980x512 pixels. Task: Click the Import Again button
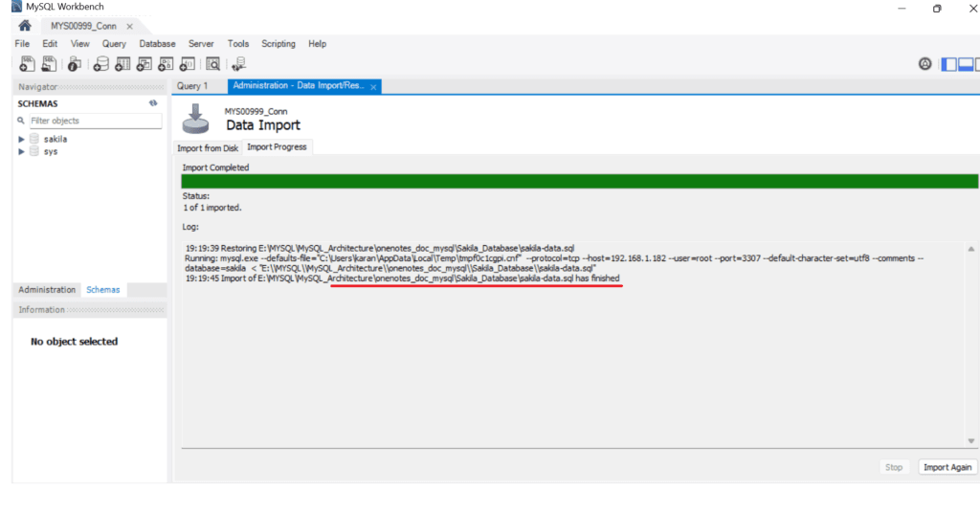[947, 467]
